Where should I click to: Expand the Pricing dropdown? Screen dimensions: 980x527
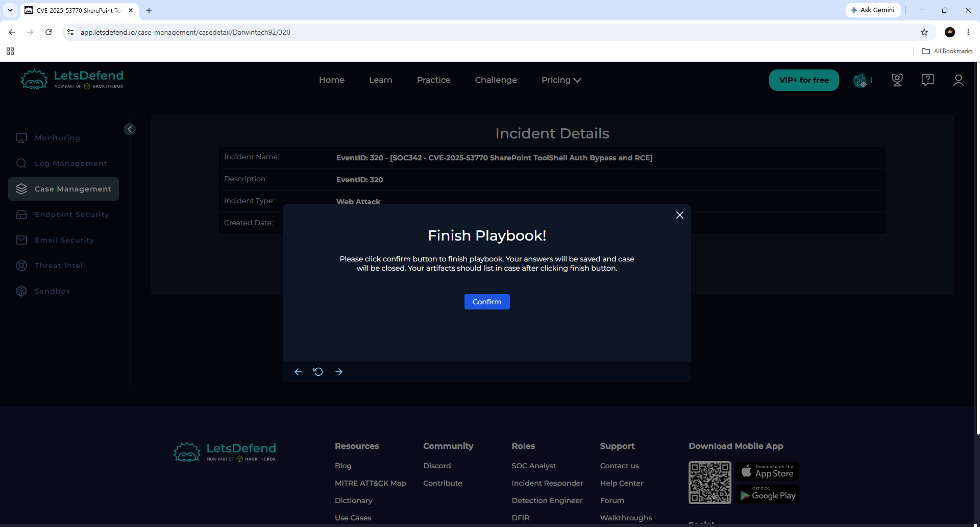pos(561,80)
